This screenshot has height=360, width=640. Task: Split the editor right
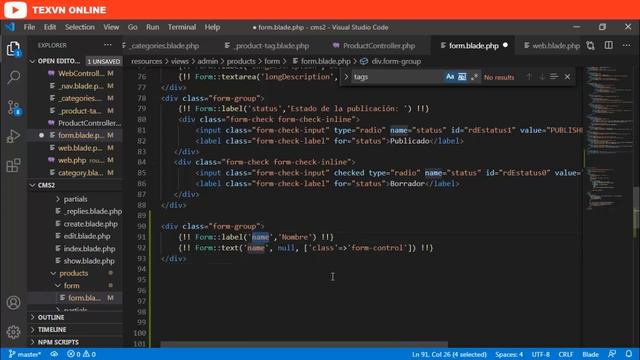pyautogui.click(x=609, y=45)
